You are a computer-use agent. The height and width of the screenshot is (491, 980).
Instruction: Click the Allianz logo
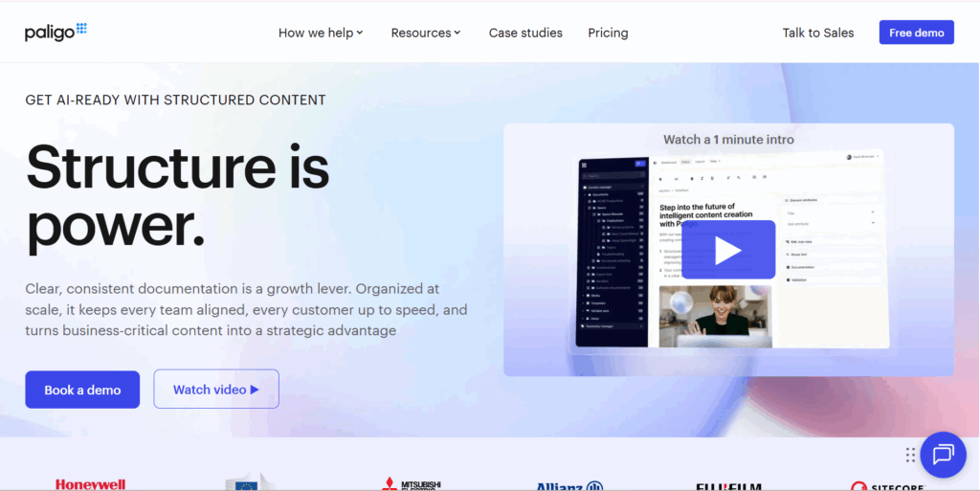(x=569, y=486)
